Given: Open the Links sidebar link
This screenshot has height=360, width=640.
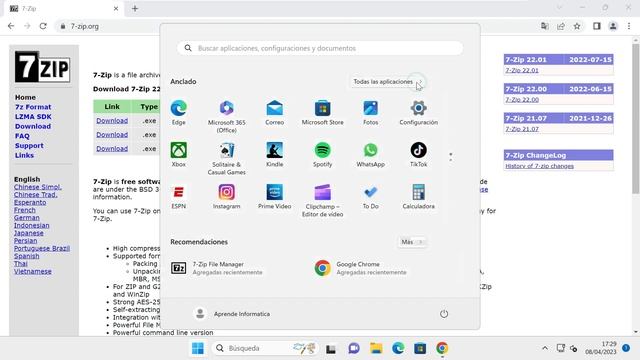Looking at the screenshot, I should [x=24, y=156].
